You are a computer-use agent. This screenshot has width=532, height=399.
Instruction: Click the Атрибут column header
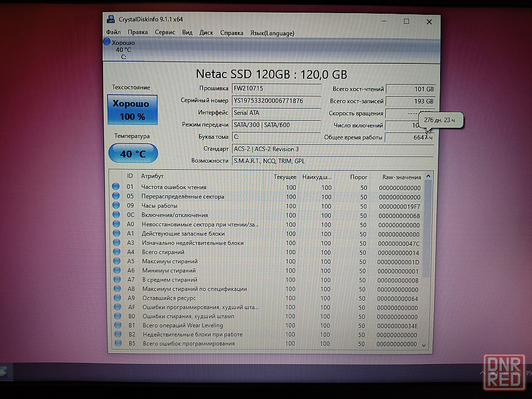point(152,176)
